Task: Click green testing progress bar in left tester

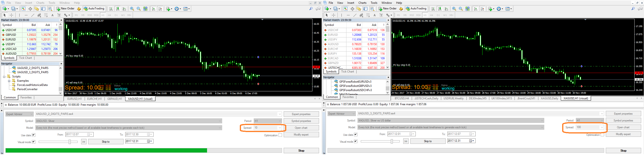Action: tap(106, 150)
